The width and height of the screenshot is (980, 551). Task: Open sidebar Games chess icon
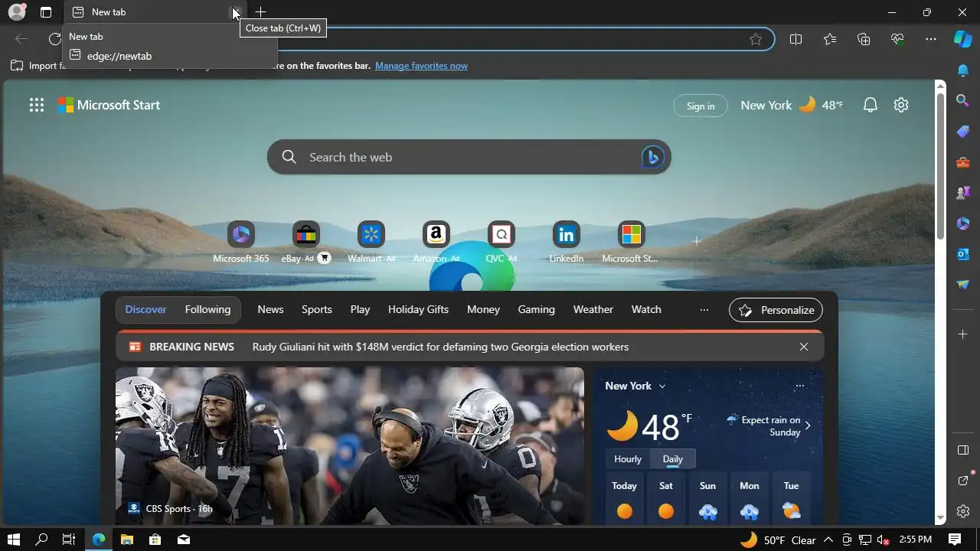coord(963,193)
